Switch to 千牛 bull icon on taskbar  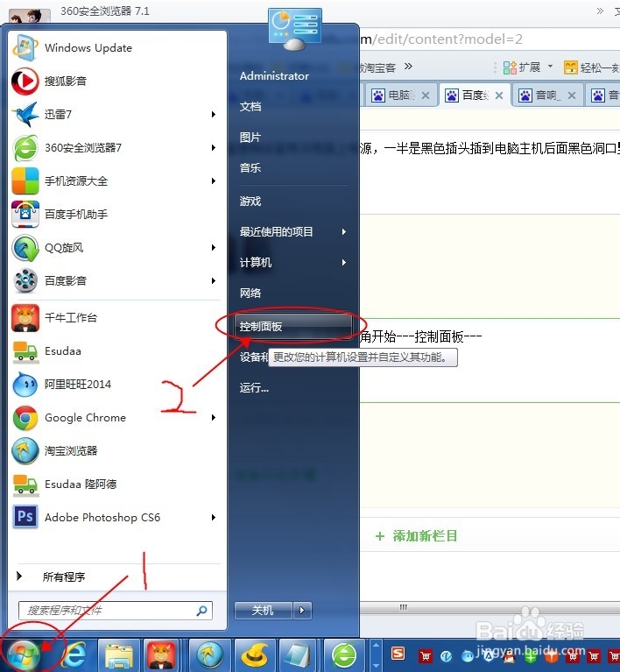click(x=161, y=654)
